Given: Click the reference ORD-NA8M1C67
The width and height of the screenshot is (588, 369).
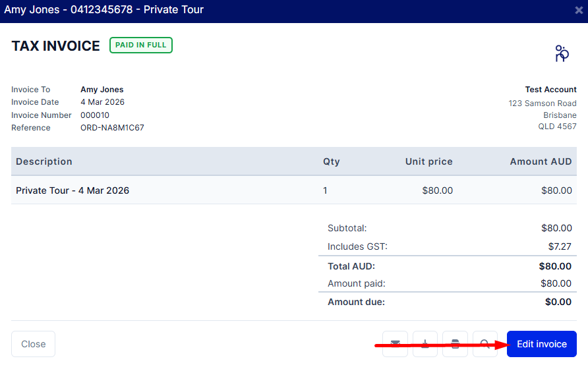Looking at the screenshot, I should point(112,128).
